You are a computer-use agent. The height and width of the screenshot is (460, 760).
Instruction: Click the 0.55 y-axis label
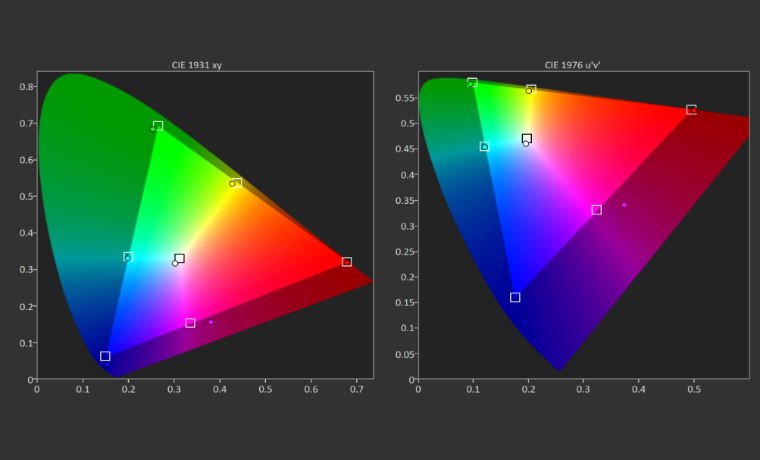(405, 98)
